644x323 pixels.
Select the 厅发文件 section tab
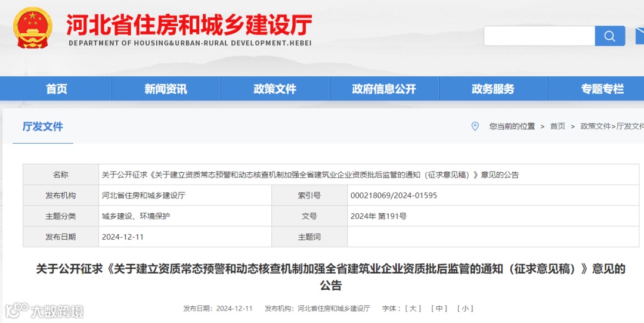(43, 127)
